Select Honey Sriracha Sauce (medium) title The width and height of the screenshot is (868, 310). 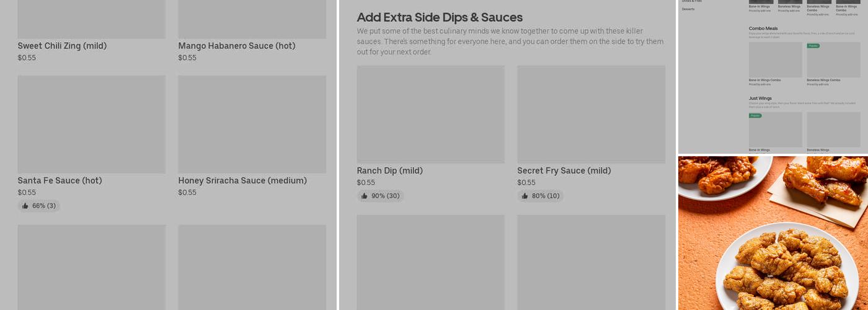tap(242, 180)
